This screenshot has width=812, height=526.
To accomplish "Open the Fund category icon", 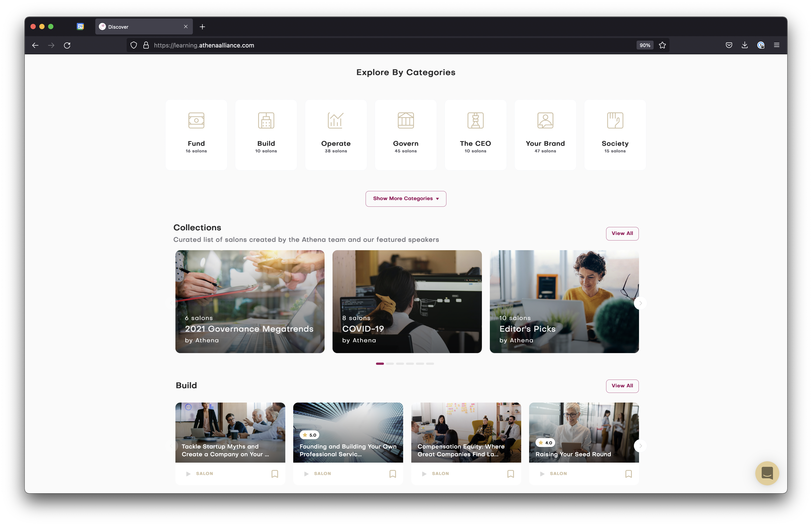I will [x=196, y=121].
